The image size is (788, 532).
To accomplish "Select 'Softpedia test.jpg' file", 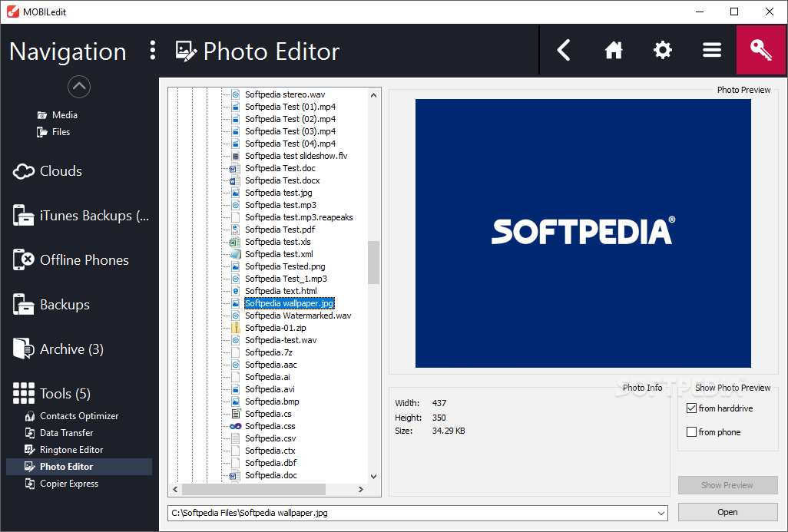I will [279, 193].
